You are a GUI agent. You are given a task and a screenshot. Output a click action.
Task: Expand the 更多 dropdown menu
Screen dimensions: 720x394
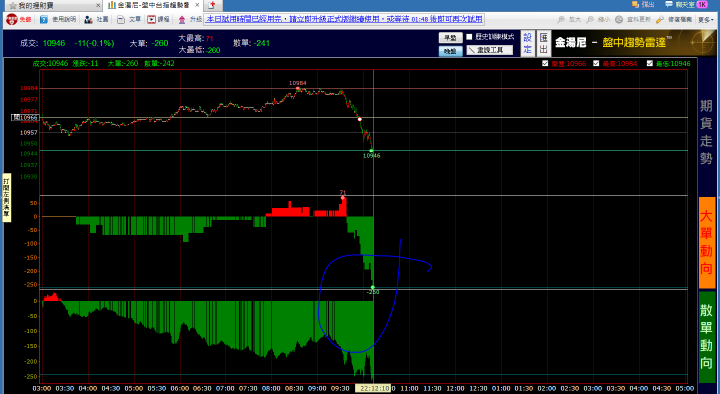706,20
